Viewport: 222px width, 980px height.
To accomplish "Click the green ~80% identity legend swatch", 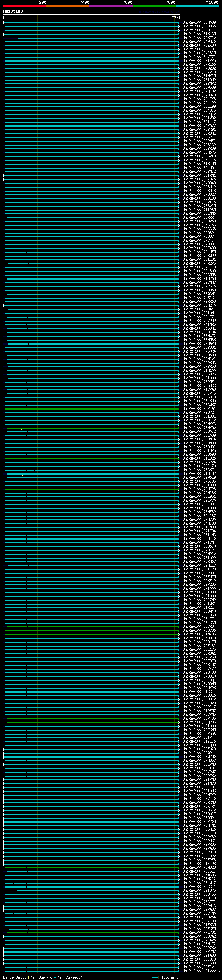I will click(x=154, y=7).
